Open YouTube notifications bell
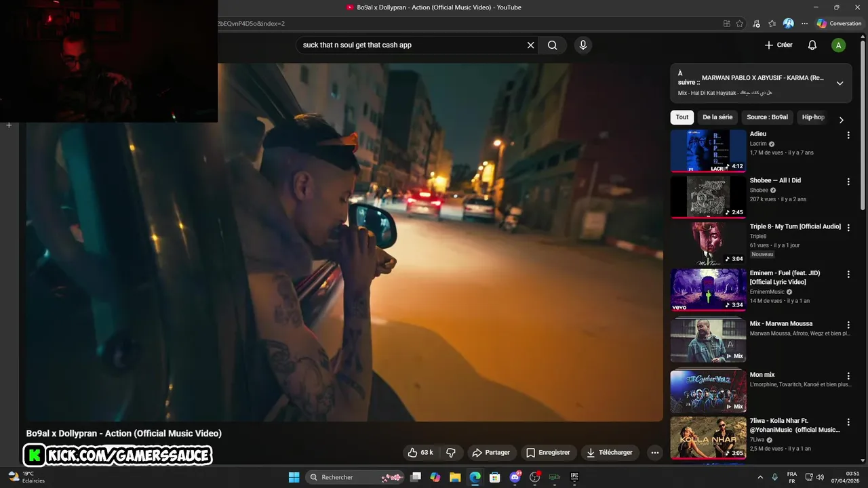This screenshot has width=868, height=488. point(812,45)
